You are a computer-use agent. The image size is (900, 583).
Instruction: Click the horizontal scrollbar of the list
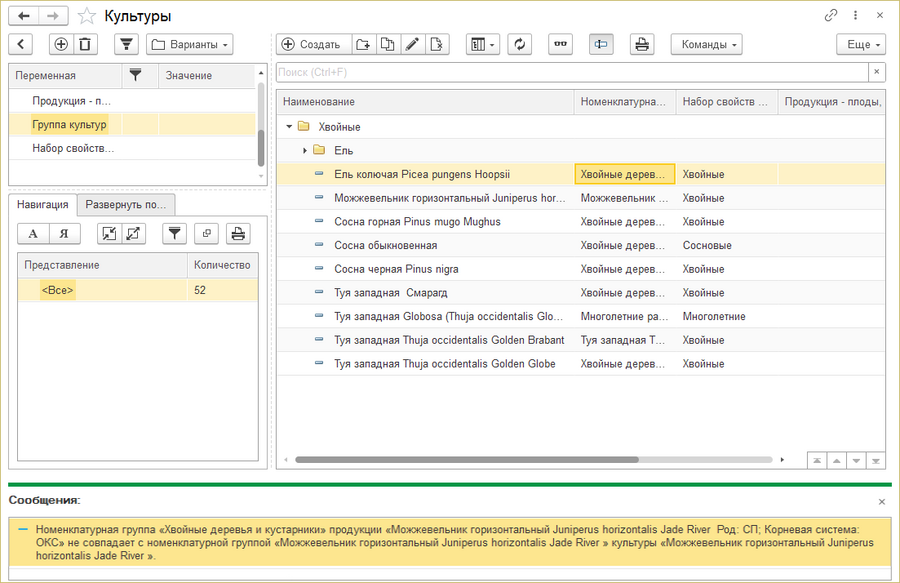click(x=466, y=460)
